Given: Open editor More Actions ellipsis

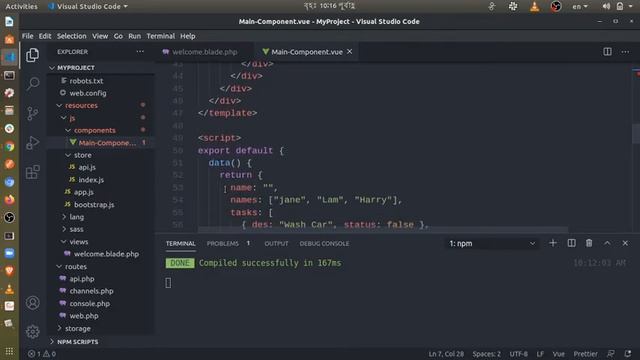Looking at the screenshot, I should pos(625,52).
